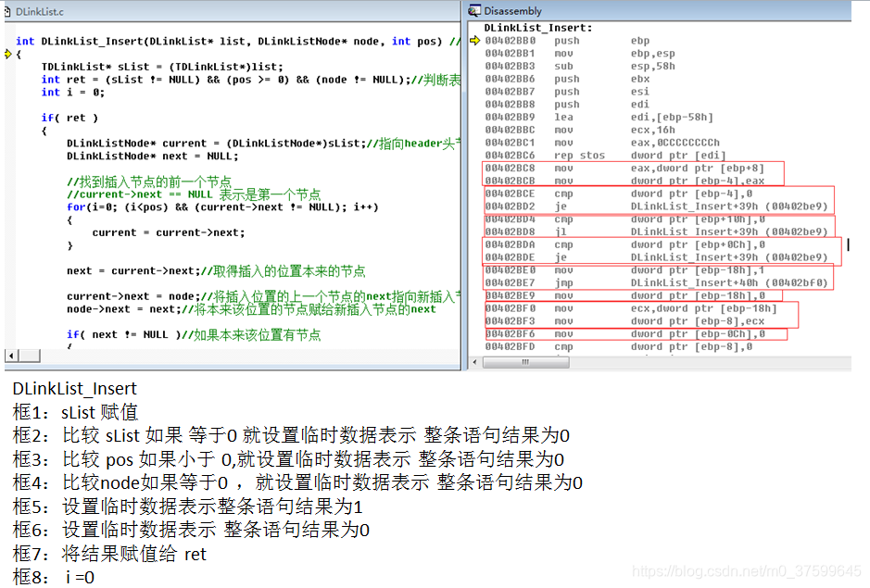Click the 'cmp dword ptr [ebp+0Ch],0' line
Screen dimensions: 870x588
click(x=624, y=244)
